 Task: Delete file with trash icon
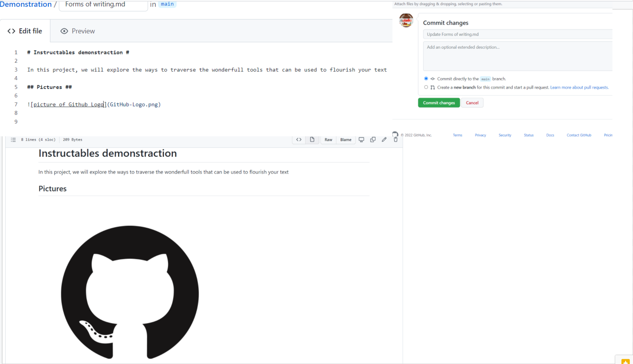click(395, 140)
